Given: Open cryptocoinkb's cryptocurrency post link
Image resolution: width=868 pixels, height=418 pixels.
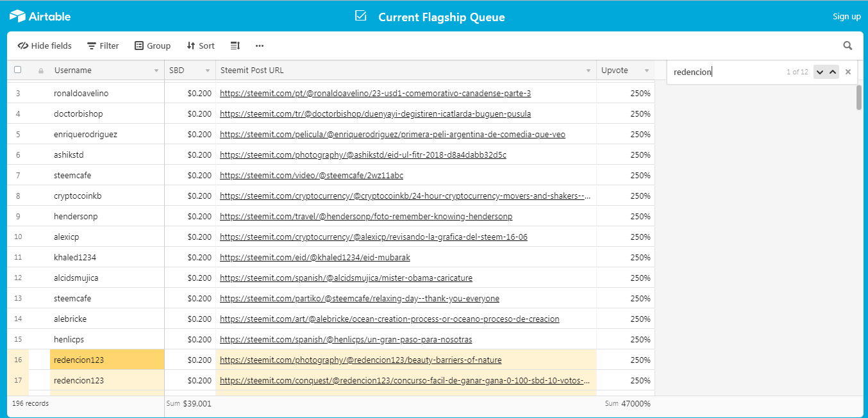Looking at the screenshot, I should 406,196.
